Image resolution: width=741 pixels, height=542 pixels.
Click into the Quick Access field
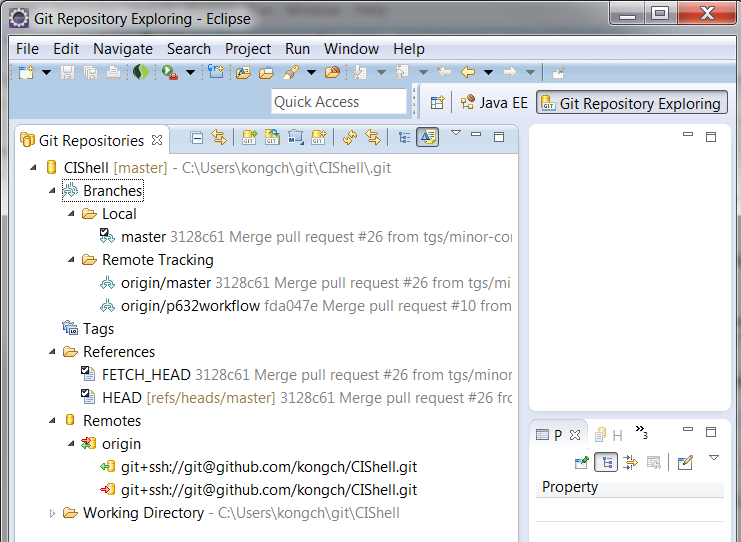pyautogui.click(x=338, y=102)
